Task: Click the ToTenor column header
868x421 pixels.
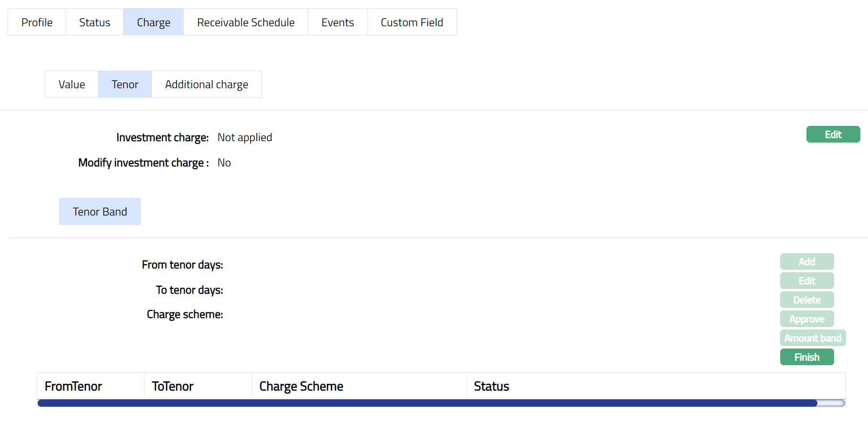Action: [172, 386]
